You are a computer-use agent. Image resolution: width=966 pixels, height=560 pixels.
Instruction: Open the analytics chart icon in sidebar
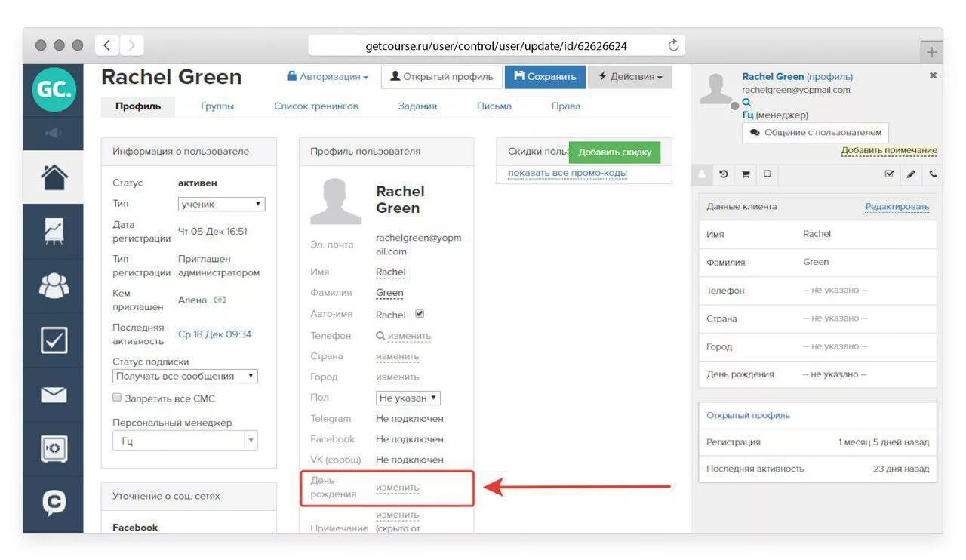click(54, 232)
